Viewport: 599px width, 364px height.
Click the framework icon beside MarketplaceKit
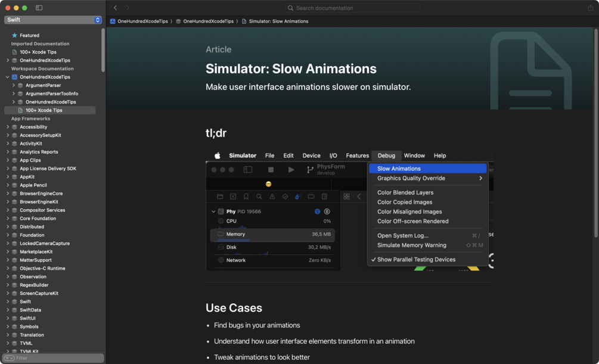pos(14,252)
